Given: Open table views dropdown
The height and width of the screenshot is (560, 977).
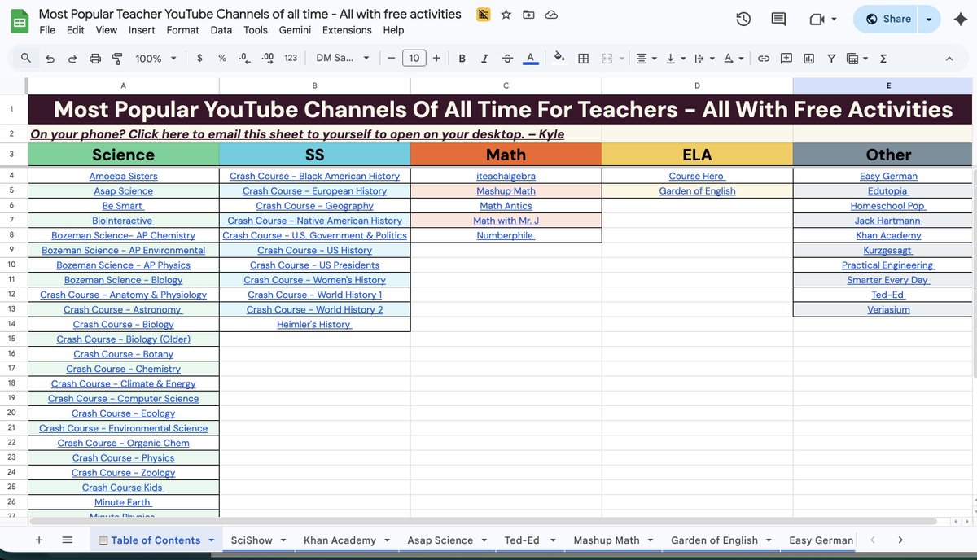Looking at the screenshot, I should 856,59.
